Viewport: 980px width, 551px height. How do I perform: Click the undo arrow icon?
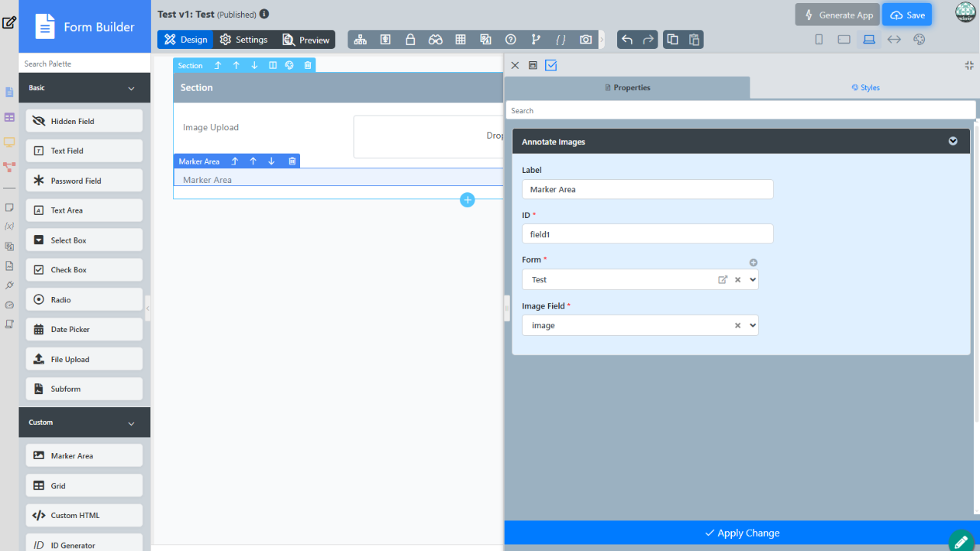627,40
